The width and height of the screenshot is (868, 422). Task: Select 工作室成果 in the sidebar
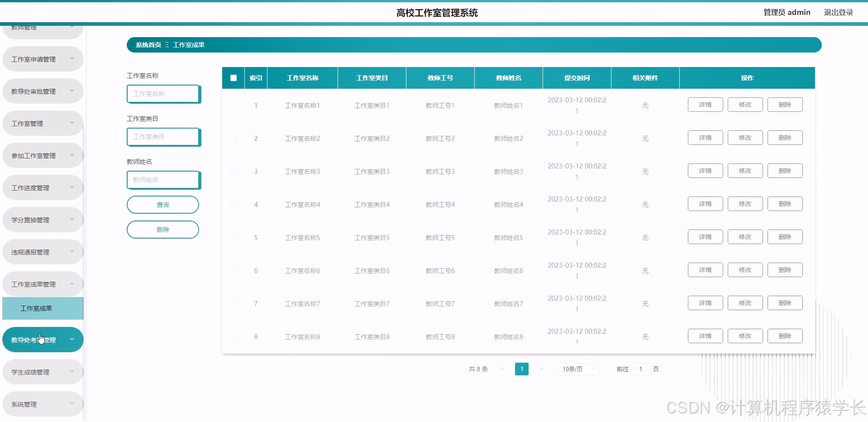pos(43,308)
